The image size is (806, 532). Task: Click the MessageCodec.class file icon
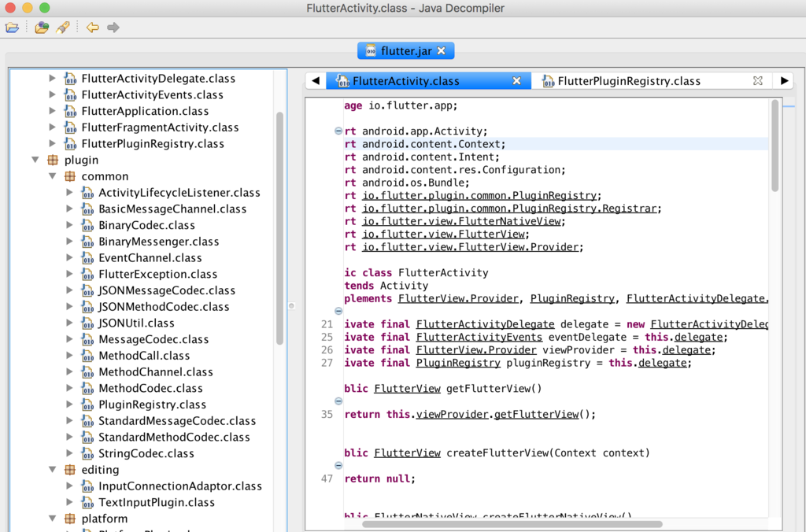pos(87,339)
